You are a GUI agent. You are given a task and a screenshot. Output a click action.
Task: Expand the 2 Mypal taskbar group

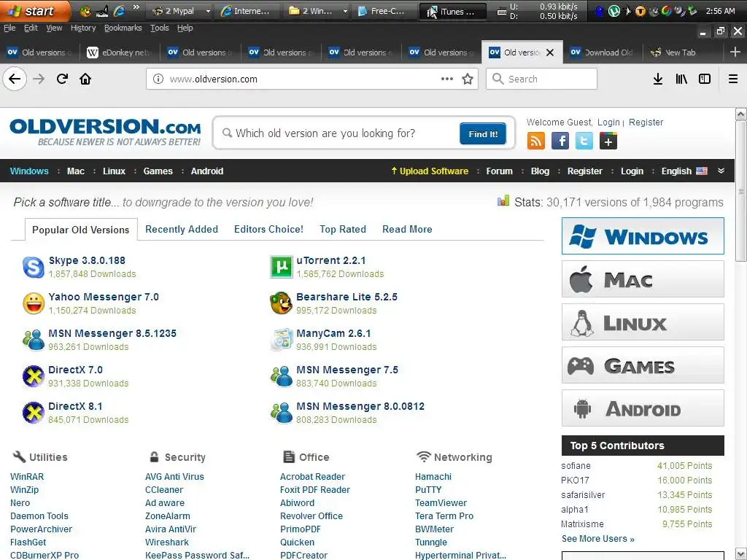coord(208,12)
